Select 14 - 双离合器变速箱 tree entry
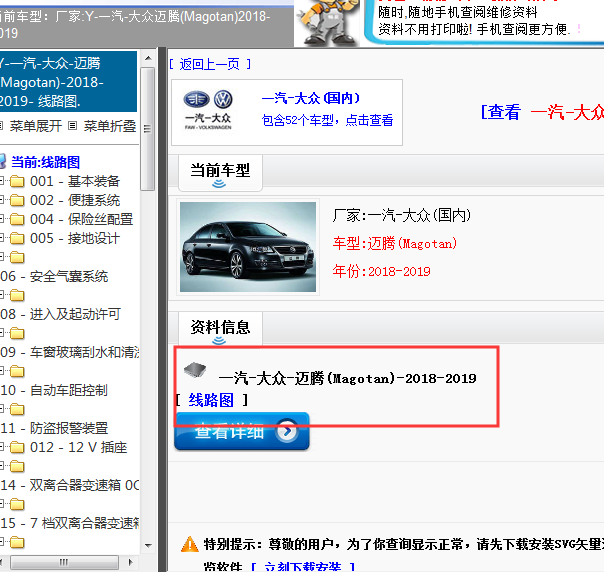The height and width of the screenshot is (572, 604). click(x=69, y=485)
